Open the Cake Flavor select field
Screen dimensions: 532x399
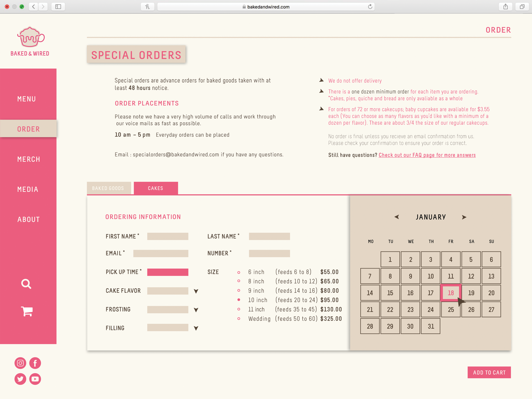coord(168,291)
